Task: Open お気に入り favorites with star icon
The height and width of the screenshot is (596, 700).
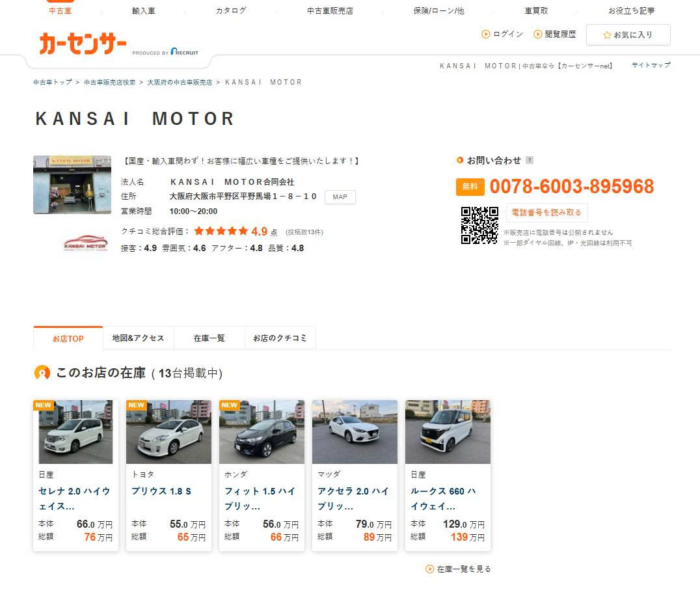Action: click(628, 35)
